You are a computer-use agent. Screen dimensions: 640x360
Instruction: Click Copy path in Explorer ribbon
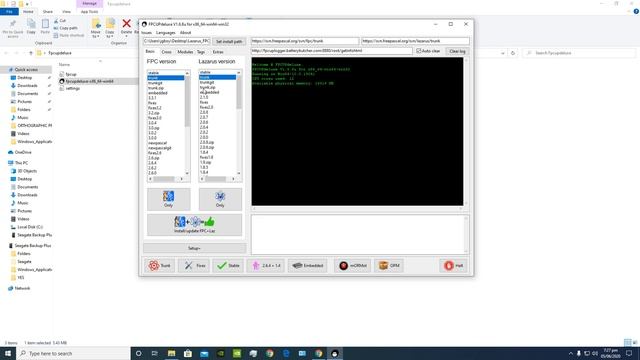click(65, 28)
